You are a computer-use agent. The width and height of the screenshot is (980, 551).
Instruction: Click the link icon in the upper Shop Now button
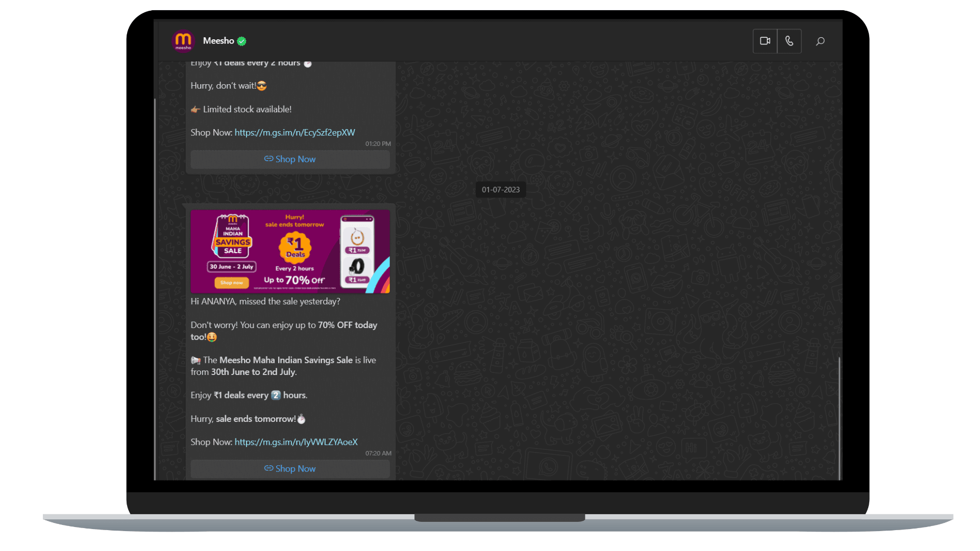click(268, 159)
